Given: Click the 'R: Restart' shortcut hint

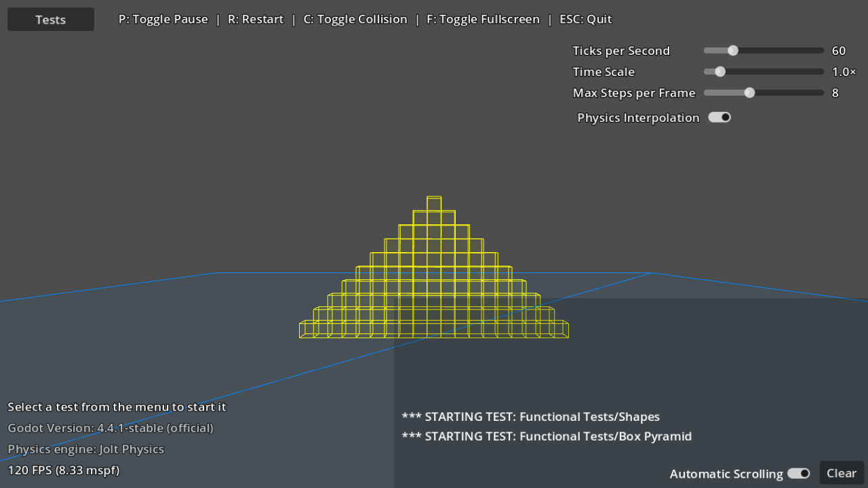Looking at the screenshot, I should click(256, 19).
